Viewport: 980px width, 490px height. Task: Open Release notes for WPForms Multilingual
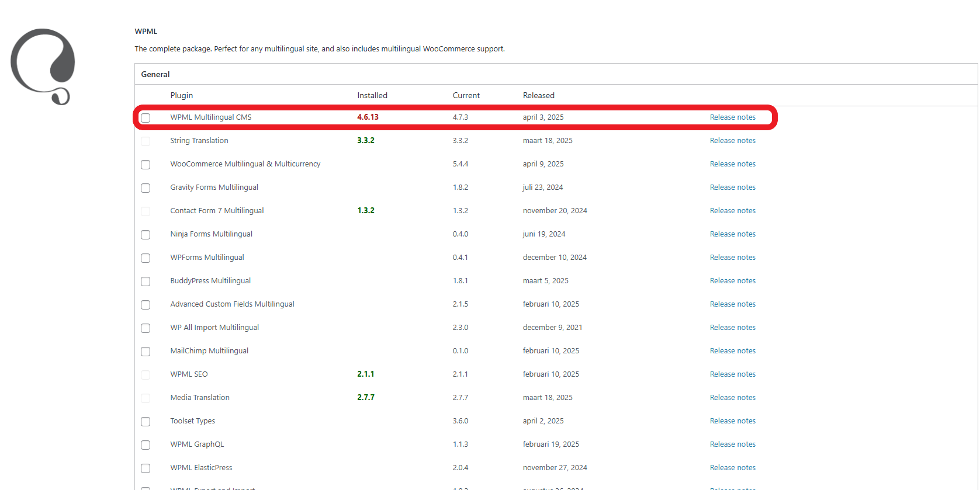click(x=733, y=258)
